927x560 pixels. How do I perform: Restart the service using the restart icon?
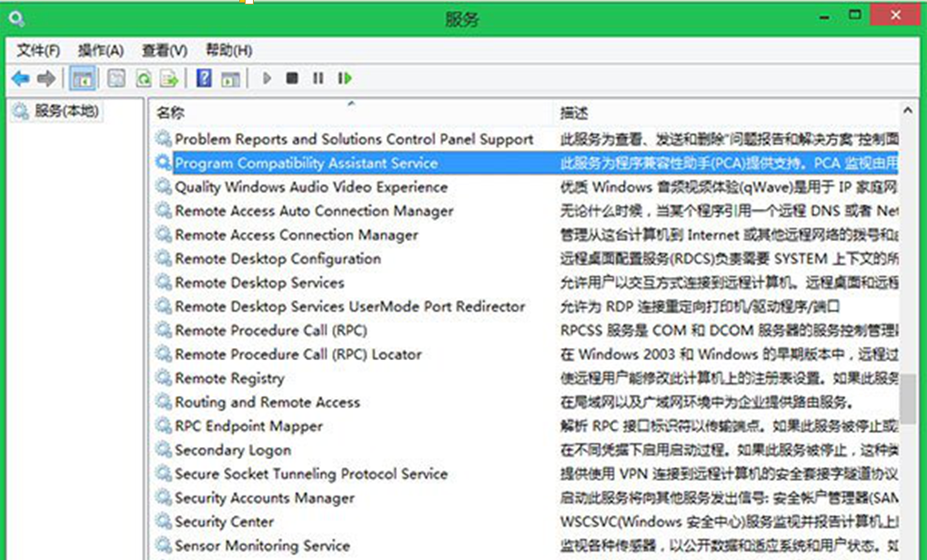345,79
